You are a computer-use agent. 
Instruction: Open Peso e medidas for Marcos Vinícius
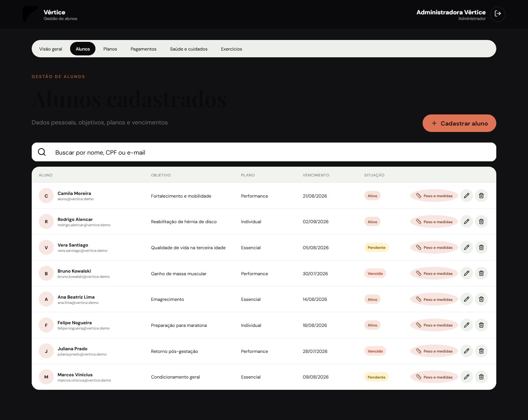[434, 377]
